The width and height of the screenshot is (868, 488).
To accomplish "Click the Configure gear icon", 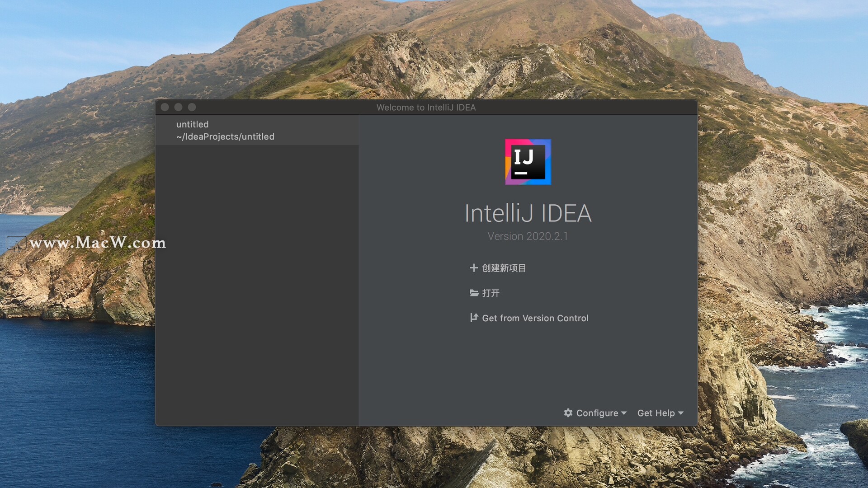I will [x=568, y=413].
